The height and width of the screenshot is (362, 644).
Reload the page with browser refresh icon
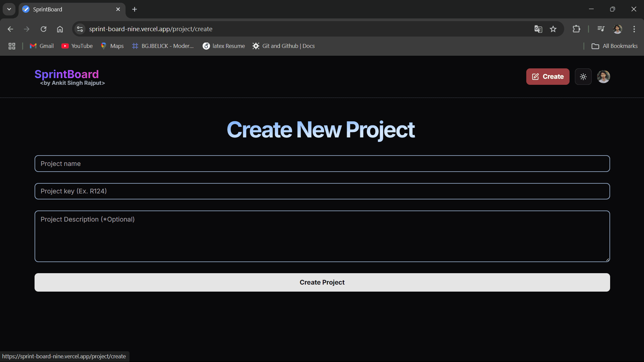[x=44, y=29]
